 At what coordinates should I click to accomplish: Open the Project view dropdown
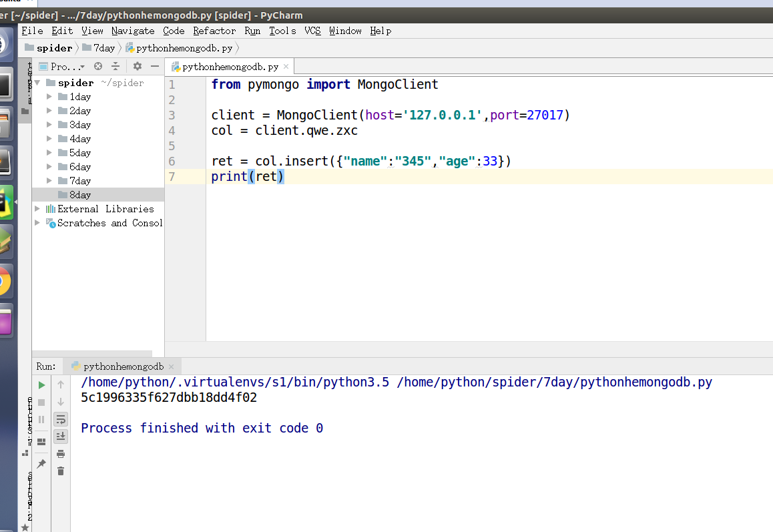click(62, 67)
